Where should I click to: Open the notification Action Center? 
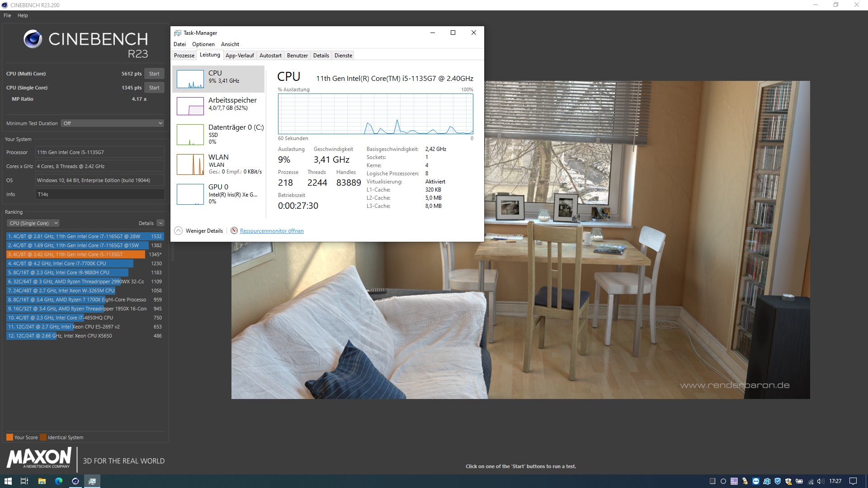pyautogui.click(x=853, y=481)
